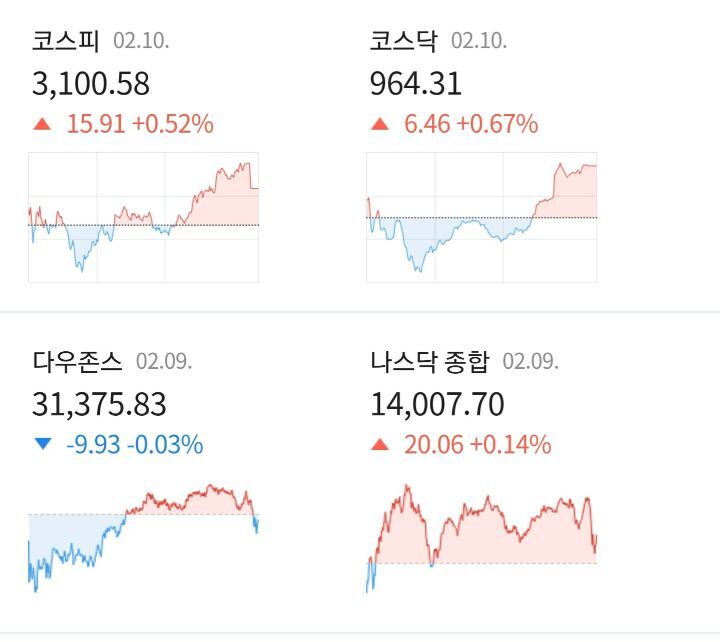Click the red up triangle under 나스닥 종합
Screen dimensions: 720x642
click(380, 444)
